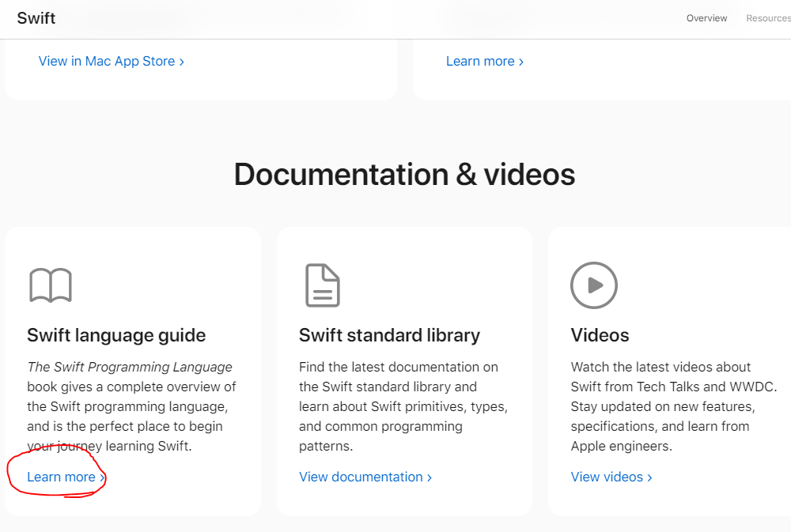Open the View videos link
Image resolution: width=791 pixels, height=532 pixels.
[x=611, y=477]
